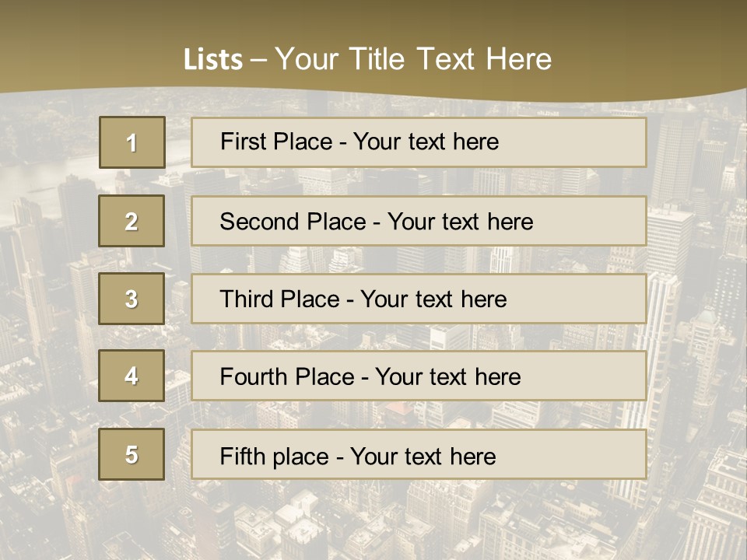Click the number 3 box
Viewport: 747px width, 560px height.
coord(132,299)
